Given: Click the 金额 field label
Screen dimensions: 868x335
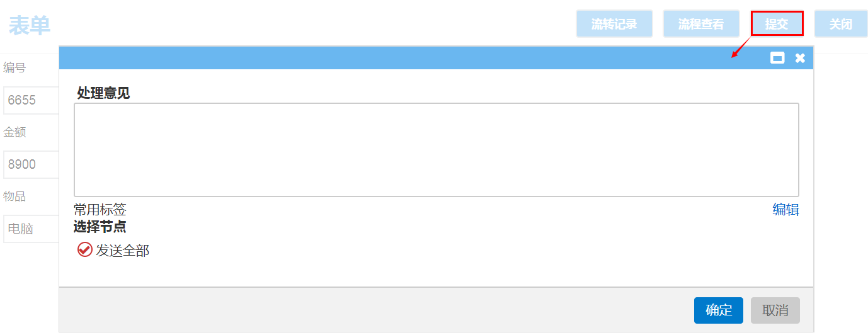Looking at the screenshot, I should [14, 132].
